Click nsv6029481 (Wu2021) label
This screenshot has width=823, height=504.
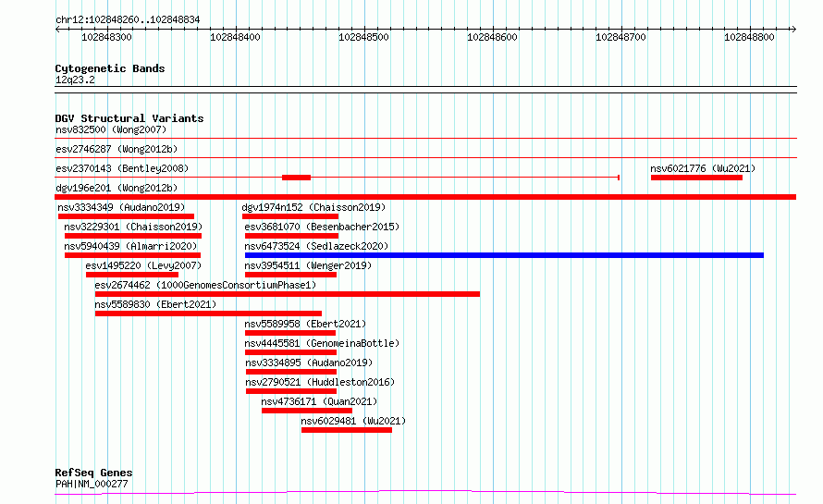[353, 421]
